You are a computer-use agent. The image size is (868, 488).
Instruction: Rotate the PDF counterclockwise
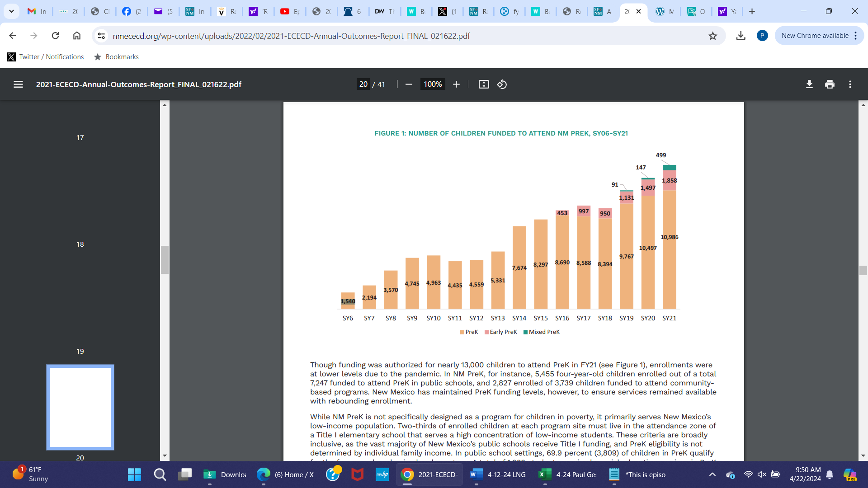[x=502, y=84]
